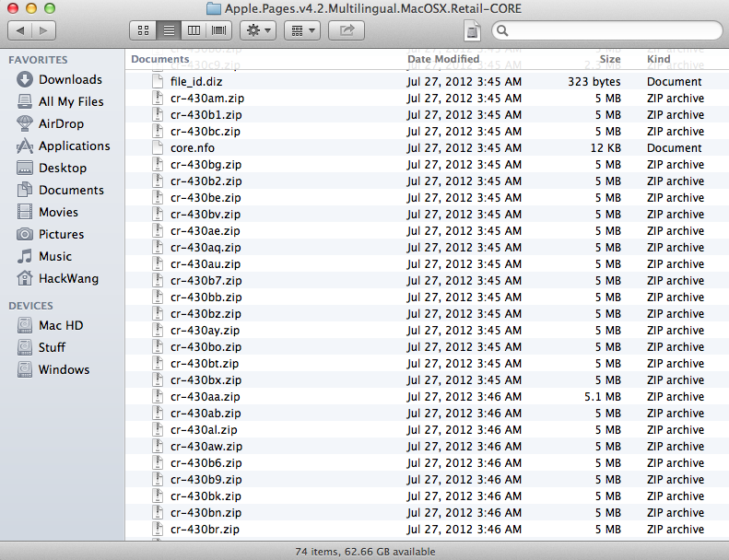Select the cr-430bg.zip archive icon
This screenshot has height=560, width=729.
[159, 165]
